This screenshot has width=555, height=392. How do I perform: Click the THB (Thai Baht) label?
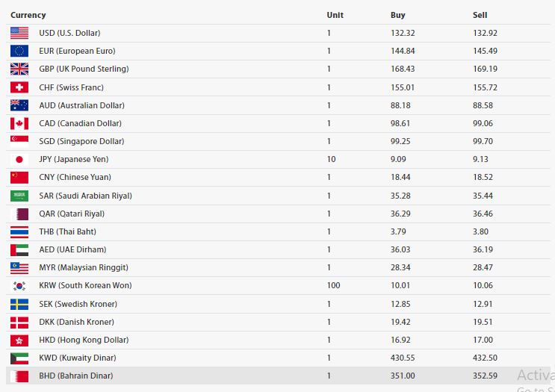67,231
